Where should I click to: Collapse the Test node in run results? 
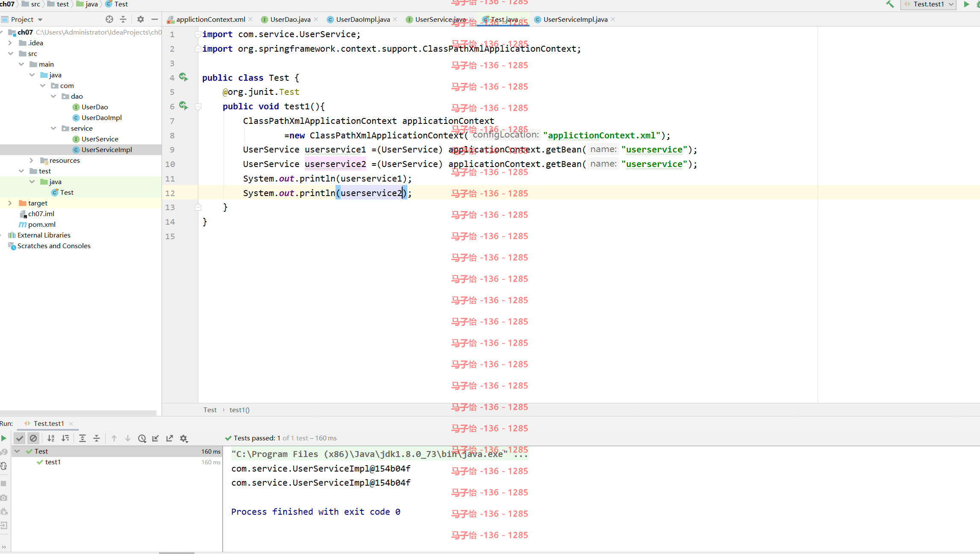18,451
